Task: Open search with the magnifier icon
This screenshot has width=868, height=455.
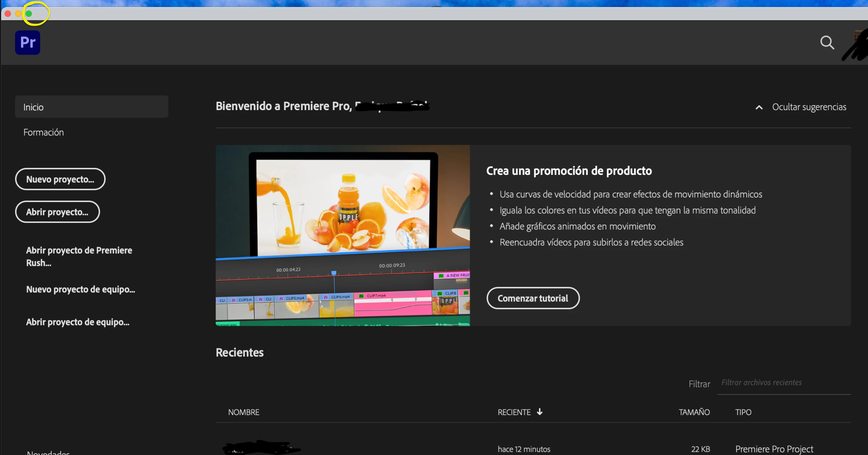Action: [827, 43]
